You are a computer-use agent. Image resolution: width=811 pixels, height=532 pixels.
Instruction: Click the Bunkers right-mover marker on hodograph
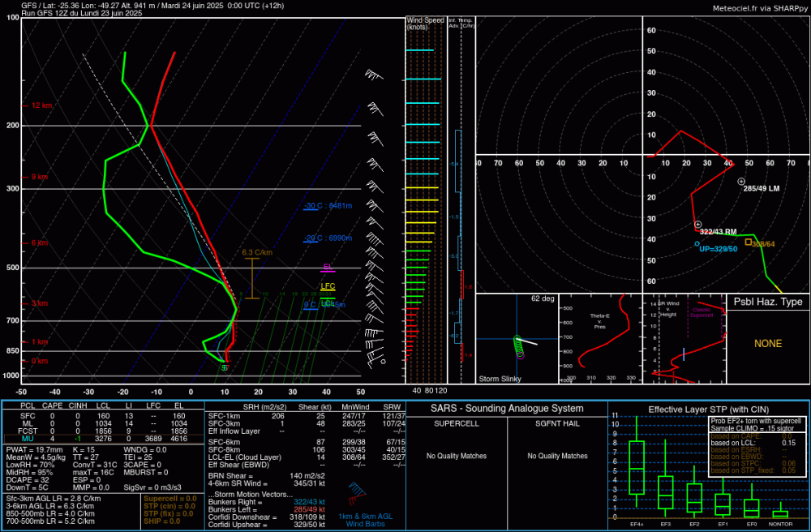(697, 225)
